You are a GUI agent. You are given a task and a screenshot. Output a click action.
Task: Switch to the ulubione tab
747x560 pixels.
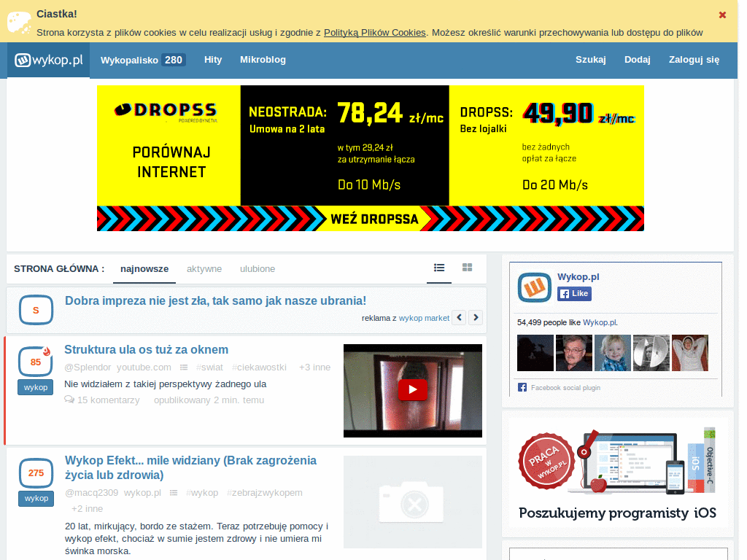pyautogui.click(x=258, y=269)
